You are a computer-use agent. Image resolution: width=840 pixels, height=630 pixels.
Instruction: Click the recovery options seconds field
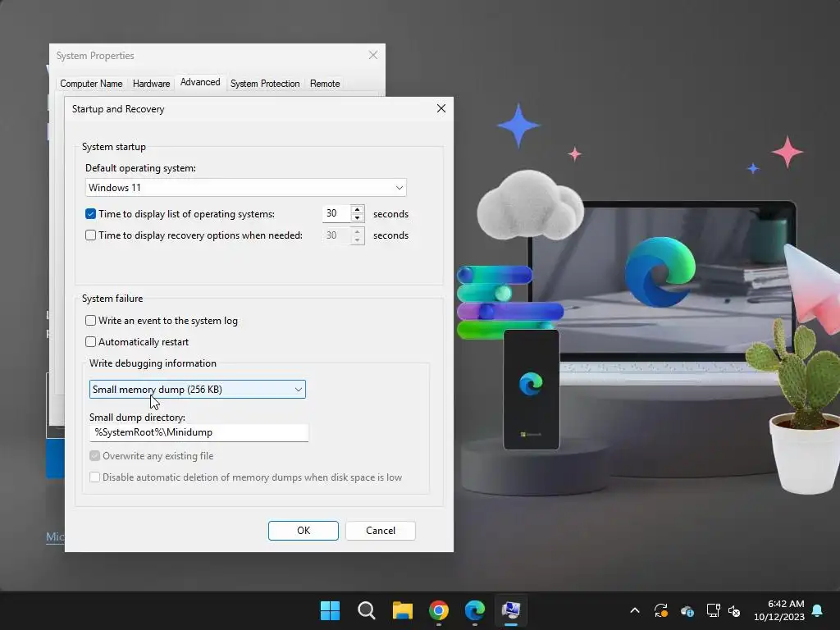pos(336,235)
